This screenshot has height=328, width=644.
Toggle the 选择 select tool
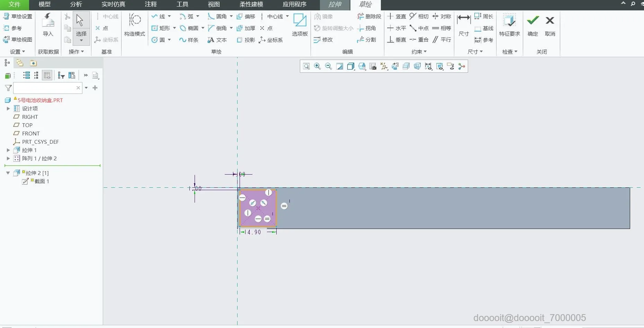click(81, 28)
